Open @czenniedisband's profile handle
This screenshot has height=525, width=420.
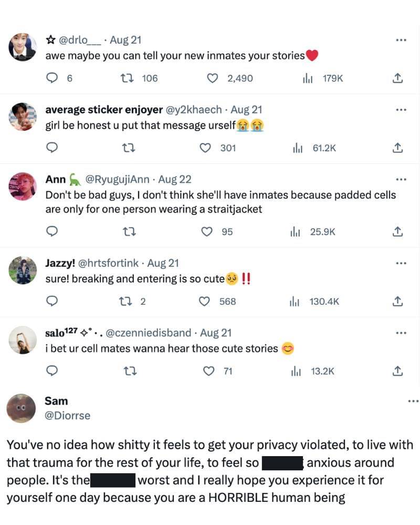pyautogui.click(x=149, y=333)
